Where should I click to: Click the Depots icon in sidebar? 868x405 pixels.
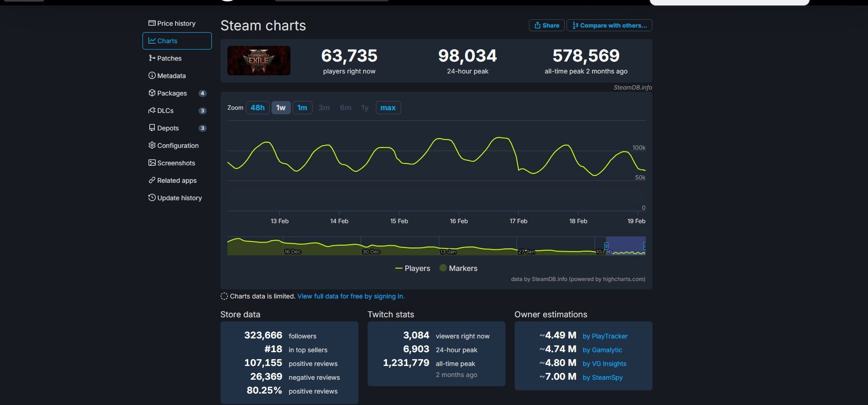coord(152,128)
